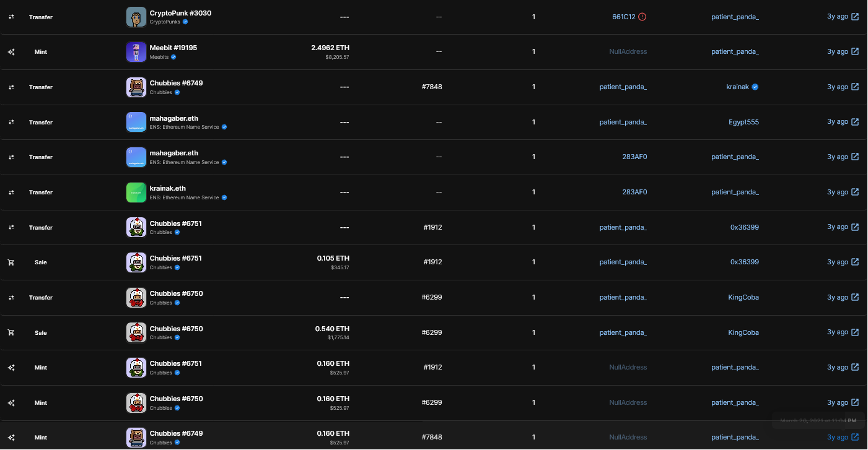
Task: Open external link for CryptoPunk #3030 transfer
Action: pyautogui.click(x=855, y=17)
